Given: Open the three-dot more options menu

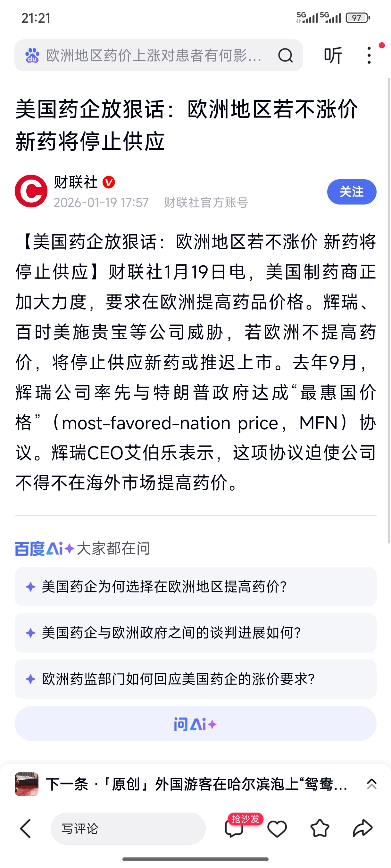Looking at the screenshot, I should [x=369, y=55].
